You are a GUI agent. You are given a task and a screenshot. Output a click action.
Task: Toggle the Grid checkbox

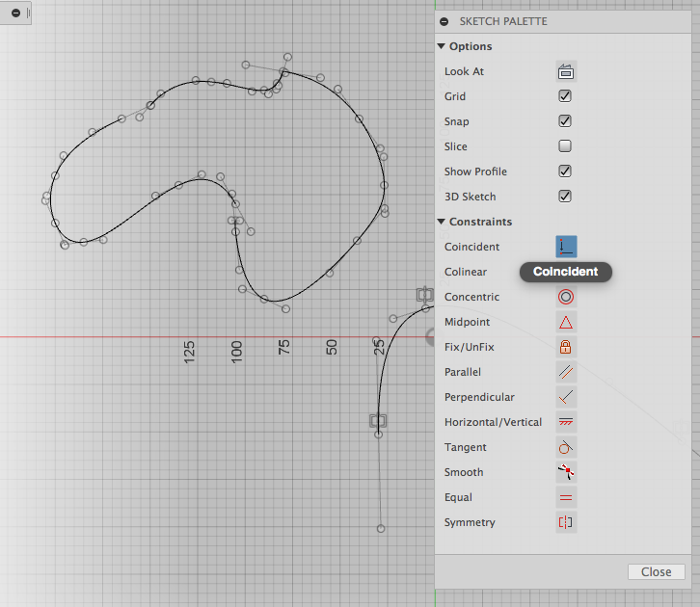565,96
